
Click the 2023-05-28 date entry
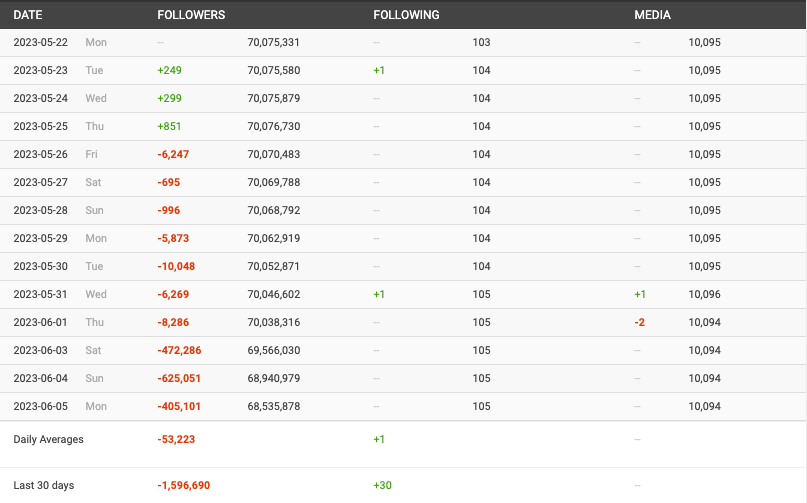[42, 211]
